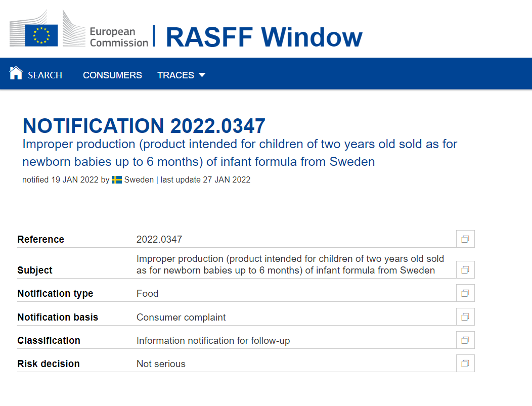Screen dimensions: 532x406
Task: Click the blue subtitle about improper production
Action: [240, 153]
